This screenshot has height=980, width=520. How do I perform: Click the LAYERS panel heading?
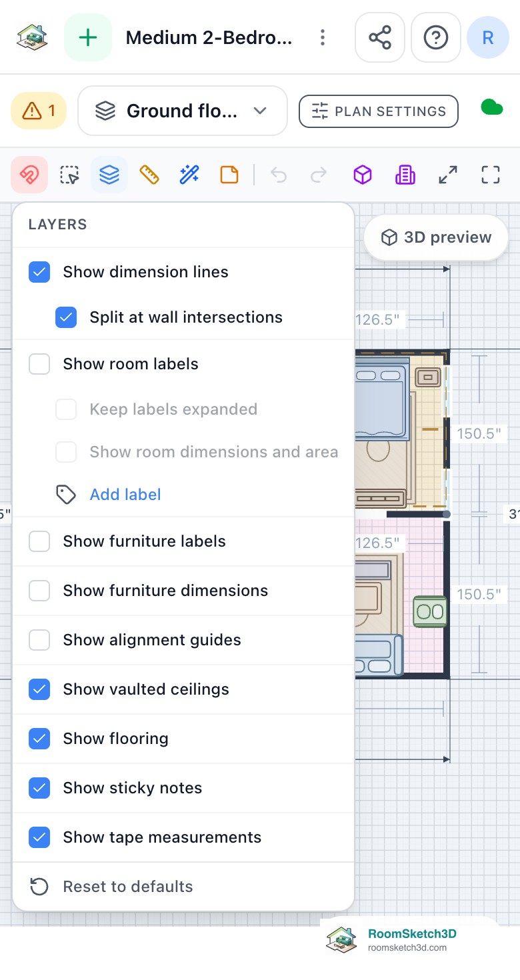[x=58, y=225]
